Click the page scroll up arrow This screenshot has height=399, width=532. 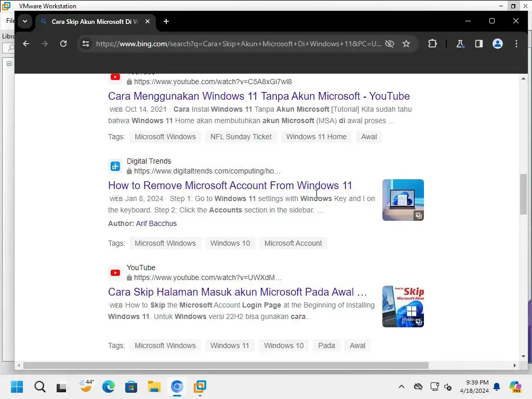coord(523,78)
